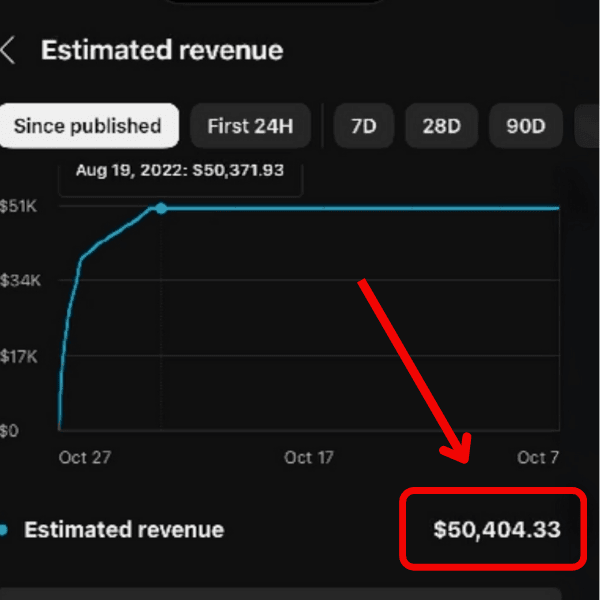Click the Estimated revenue legend label
The width and height of the screenshot is (600, 600).
(x=124, y=530)
